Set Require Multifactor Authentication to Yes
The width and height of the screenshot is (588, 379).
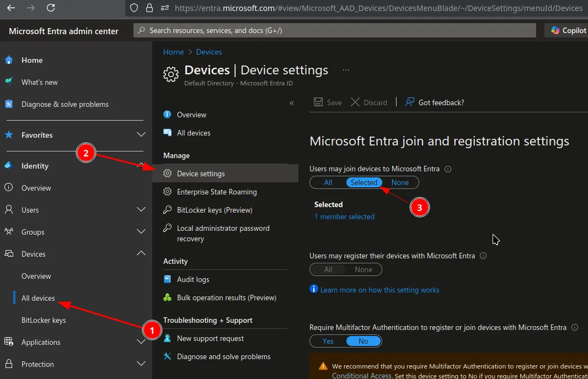(x=328, y=341)
